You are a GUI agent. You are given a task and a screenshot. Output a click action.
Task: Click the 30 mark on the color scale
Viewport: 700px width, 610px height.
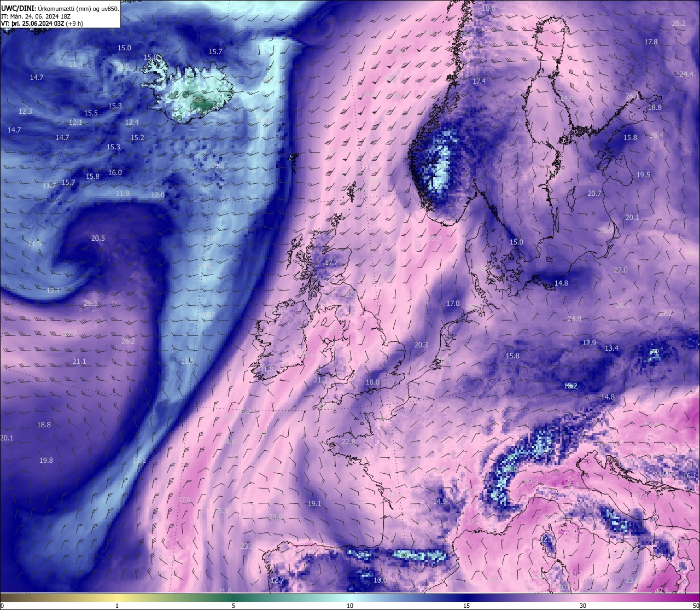click(x=583, y=606)
